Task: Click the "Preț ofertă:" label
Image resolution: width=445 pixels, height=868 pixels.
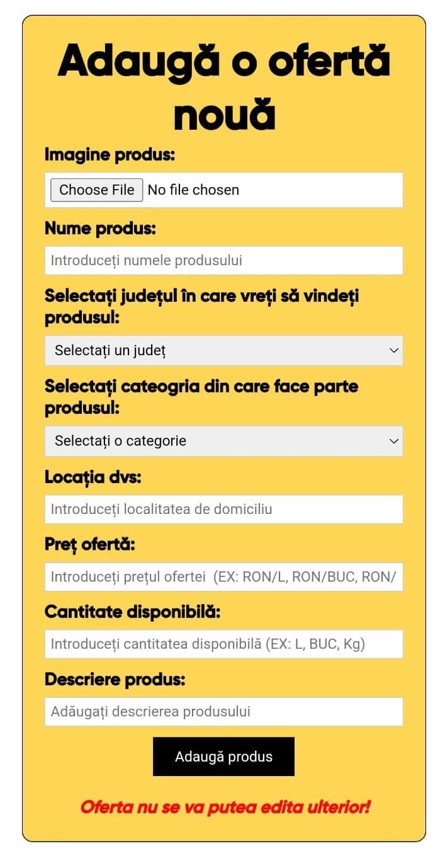Action: (90, 544)
